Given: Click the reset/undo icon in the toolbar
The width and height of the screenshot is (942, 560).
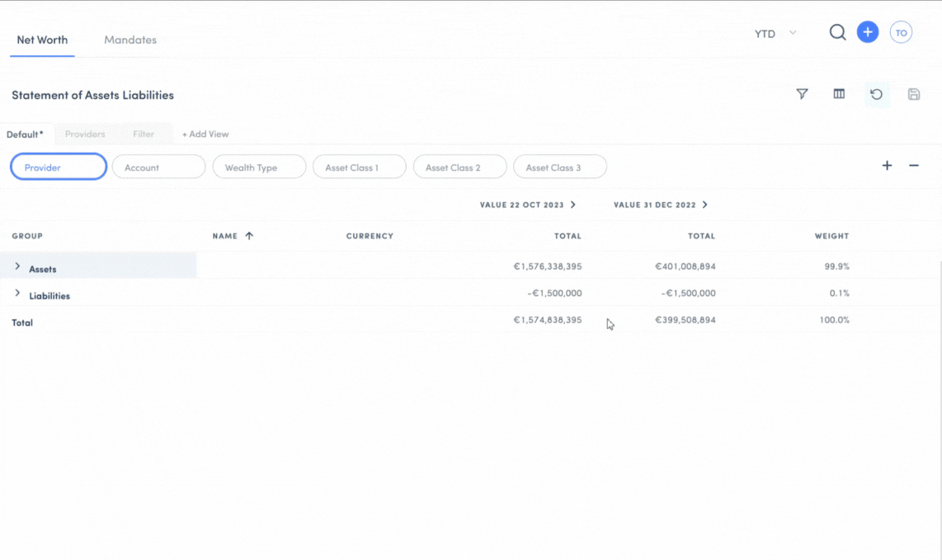Looking at the screenshot, I should (x=876, y=94).
